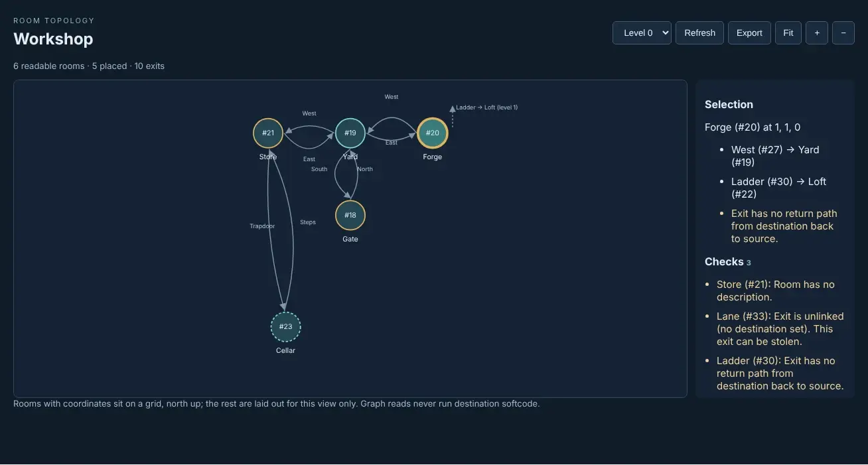Open the Level 0 dropdown
Screen dimensions: 868x465
[x=642, y=33]
